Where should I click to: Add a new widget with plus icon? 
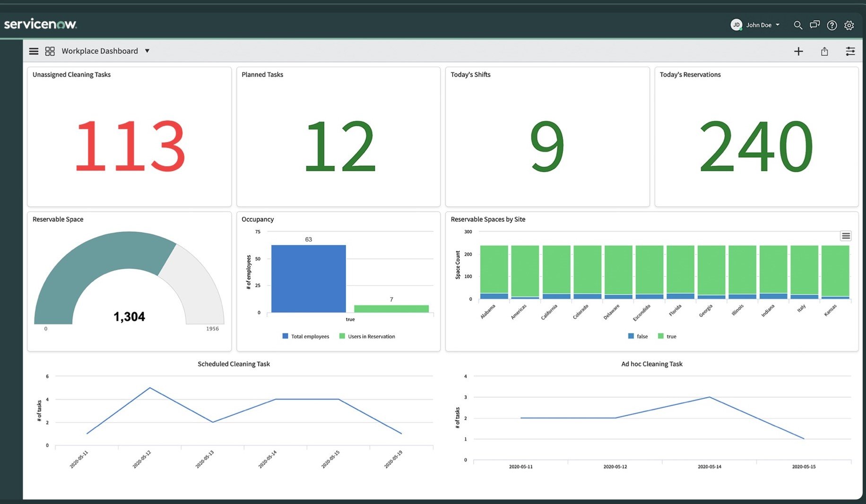coord(798,51)
